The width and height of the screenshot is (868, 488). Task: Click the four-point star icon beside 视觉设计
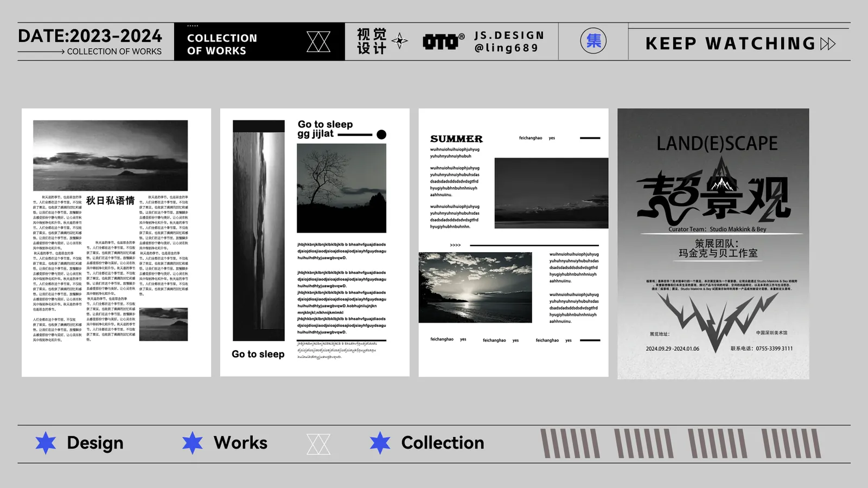(400, 41)
